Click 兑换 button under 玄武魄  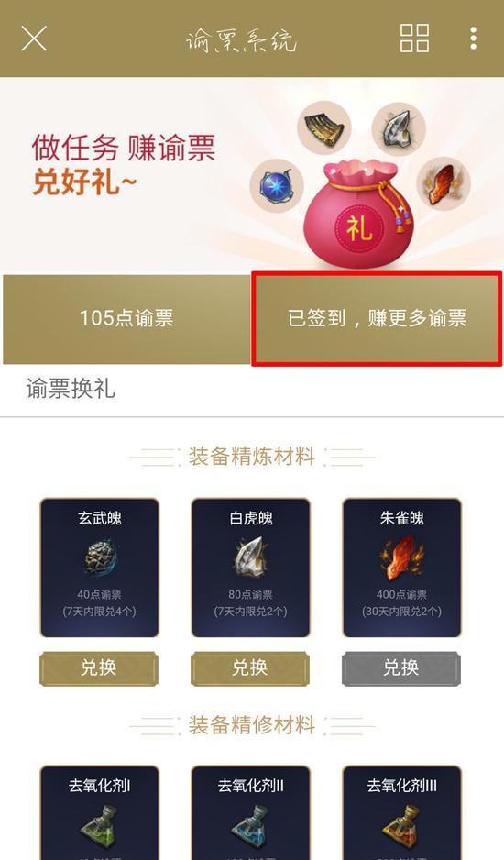[99, 668]
